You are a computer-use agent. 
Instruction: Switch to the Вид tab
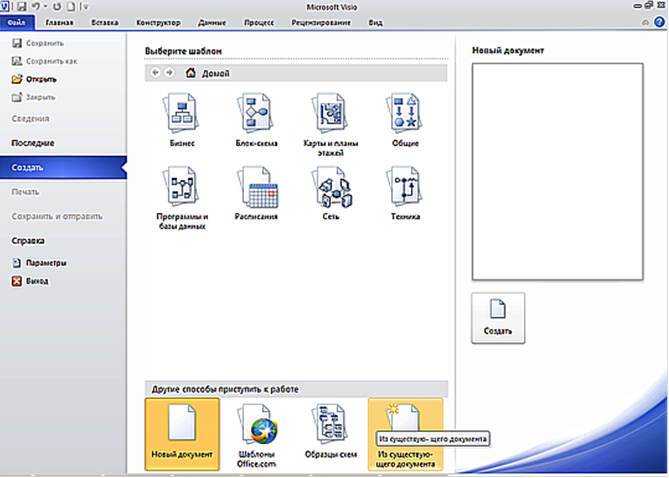(375, 23)
